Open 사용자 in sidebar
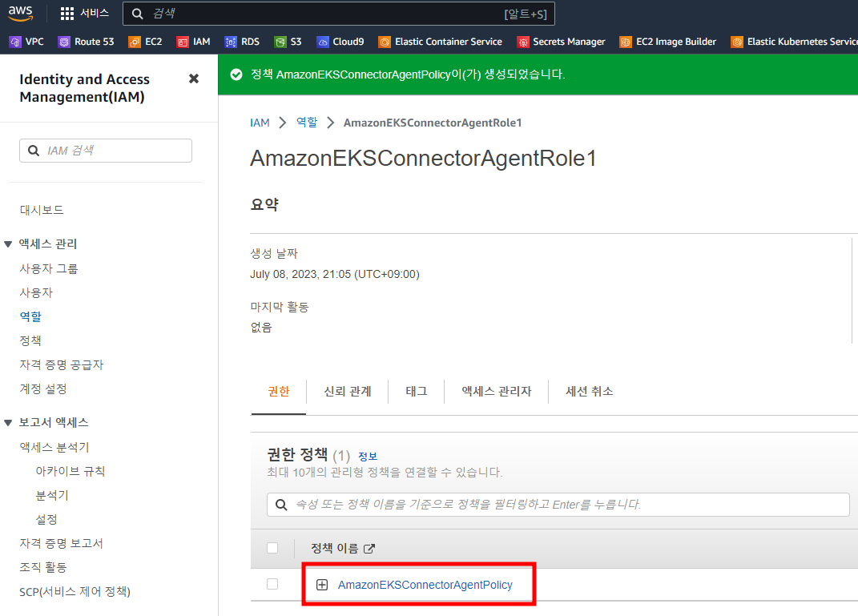Image resolution: width=858 pixels, height=616 pixels. (x=36, y=292)
